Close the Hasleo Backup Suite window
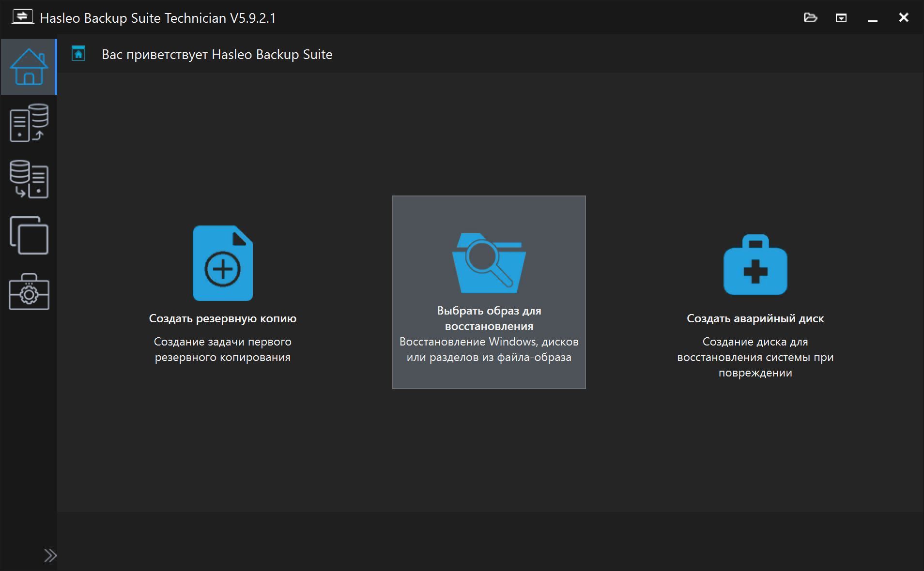Image resolution: width=924 pixels, height=571 pixels. [x=904, y=18]
